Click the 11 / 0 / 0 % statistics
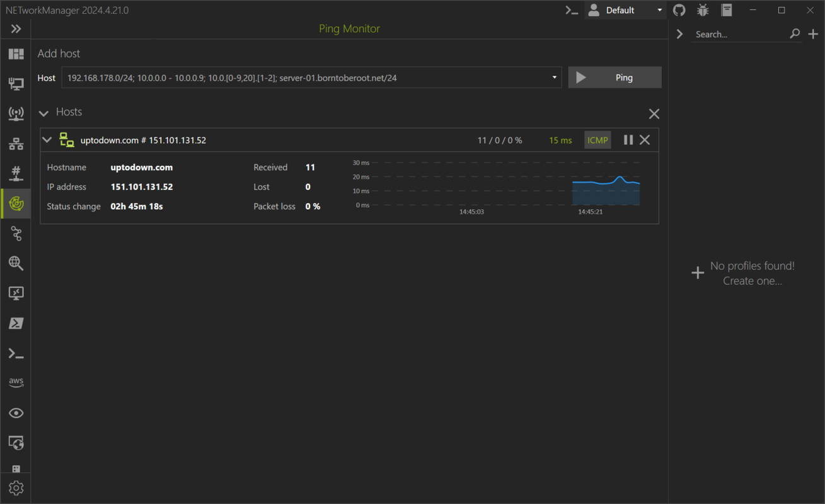Image resolution: width=825 pixels, height=504 pixels. pyautogui.click(x=500, y=140)
